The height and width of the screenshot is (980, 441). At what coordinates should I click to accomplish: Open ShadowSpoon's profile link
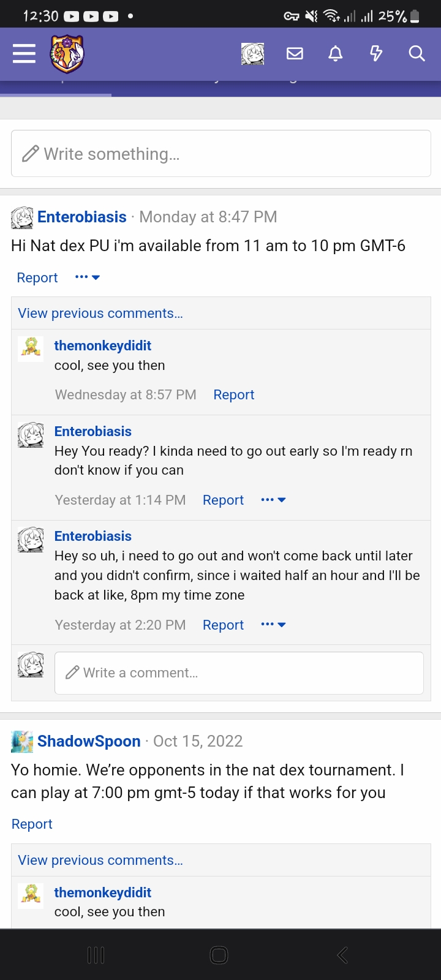click(89, 741)
